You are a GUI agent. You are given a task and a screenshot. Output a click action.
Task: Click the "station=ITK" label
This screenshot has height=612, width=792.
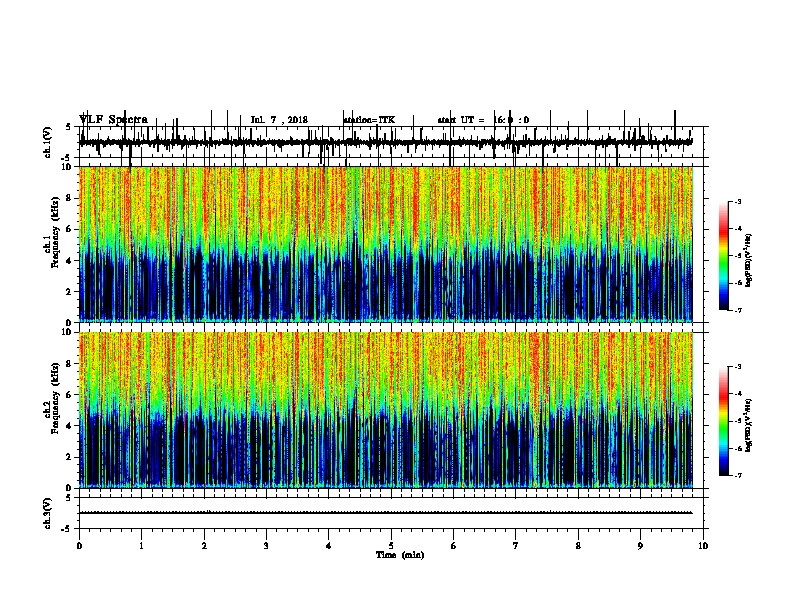(x=369, y=120)
